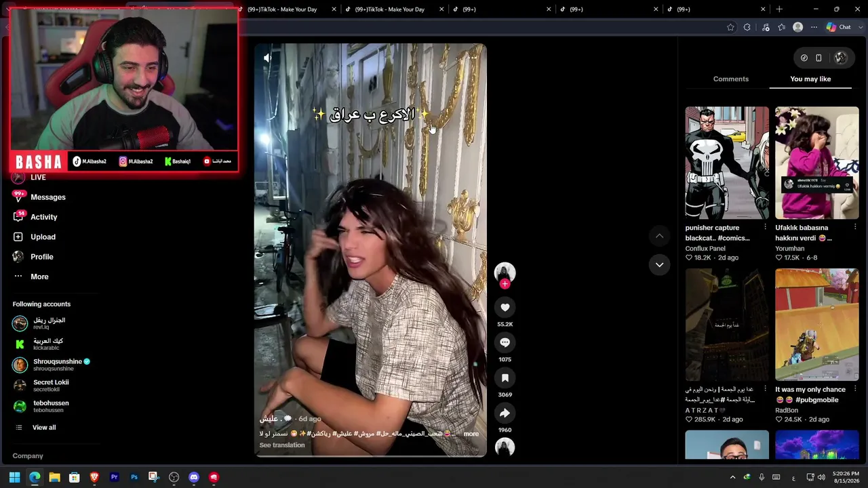
Task: Open Discord from the taskbar
Action: coord(194,477)
